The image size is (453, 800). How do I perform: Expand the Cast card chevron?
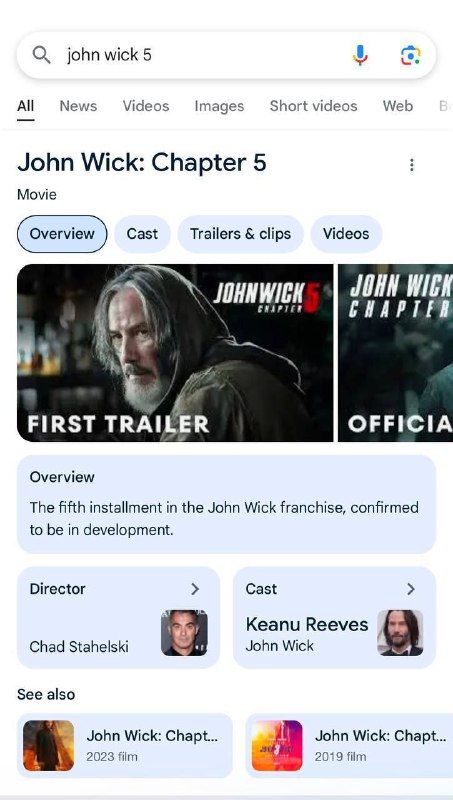click(x=411, y=589)
